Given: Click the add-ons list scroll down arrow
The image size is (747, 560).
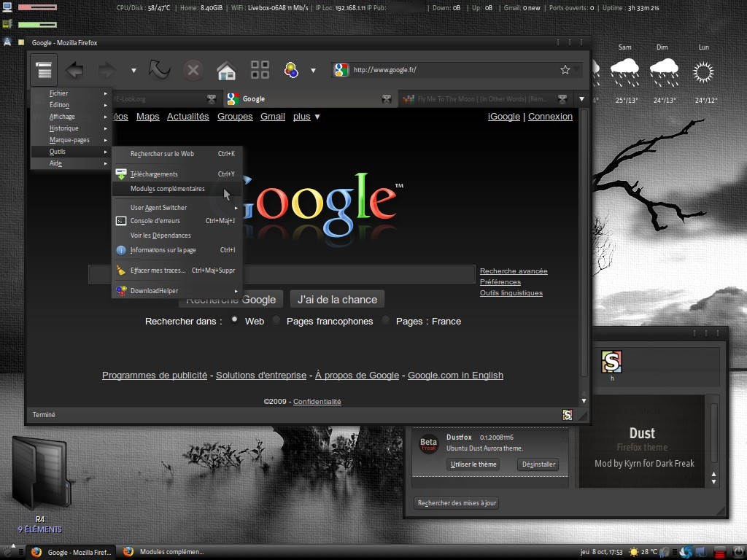Looking at the screenshot, I should pyautogui.click(x=713, y=482).
